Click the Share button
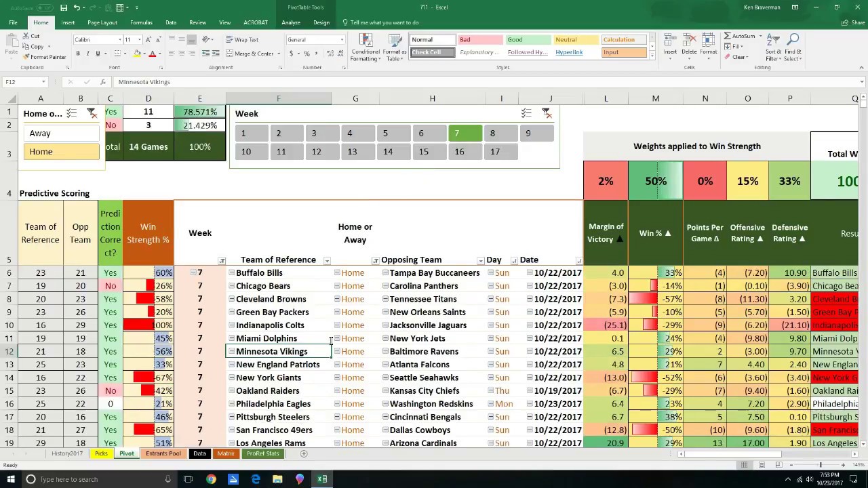Screen dimensions: 868x488 tap(852, 22)
